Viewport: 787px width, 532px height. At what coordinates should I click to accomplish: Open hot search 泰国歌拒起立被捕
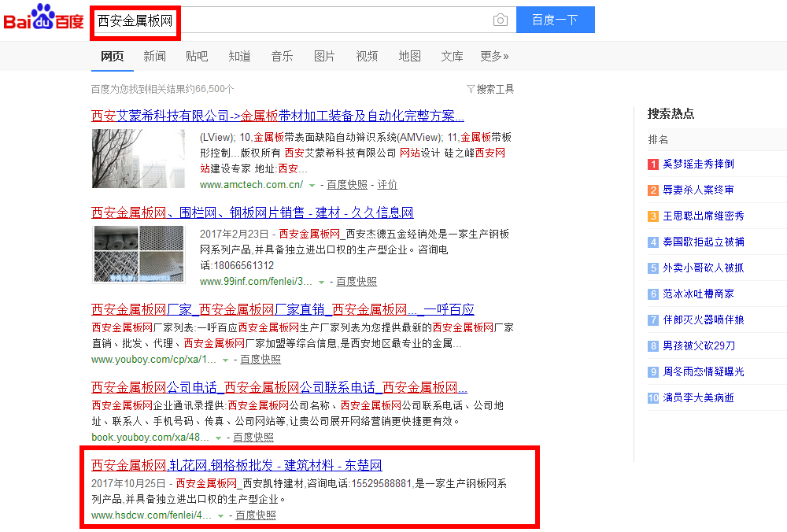703,242
